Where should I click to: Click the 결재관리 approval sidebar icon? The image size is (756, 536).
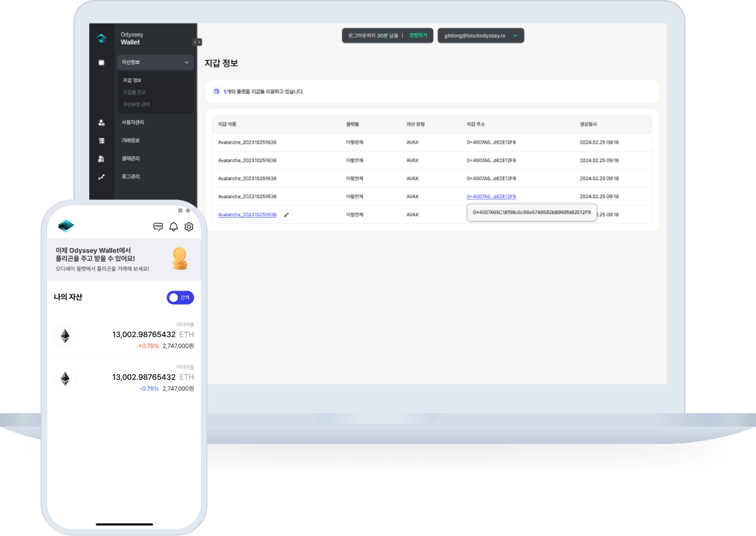(102, 159)
